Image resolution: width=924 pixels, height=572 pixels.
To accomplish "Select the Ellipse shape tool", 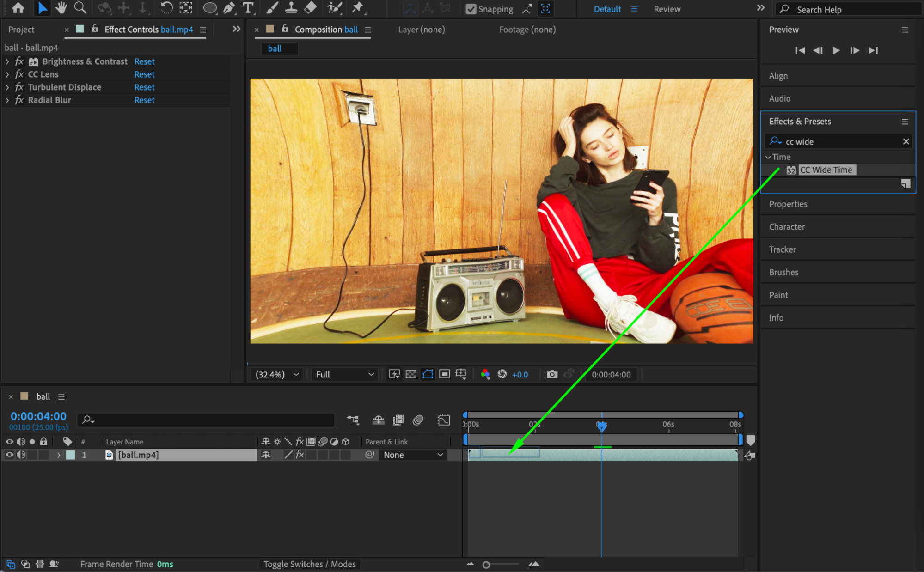I will point(210,8).
